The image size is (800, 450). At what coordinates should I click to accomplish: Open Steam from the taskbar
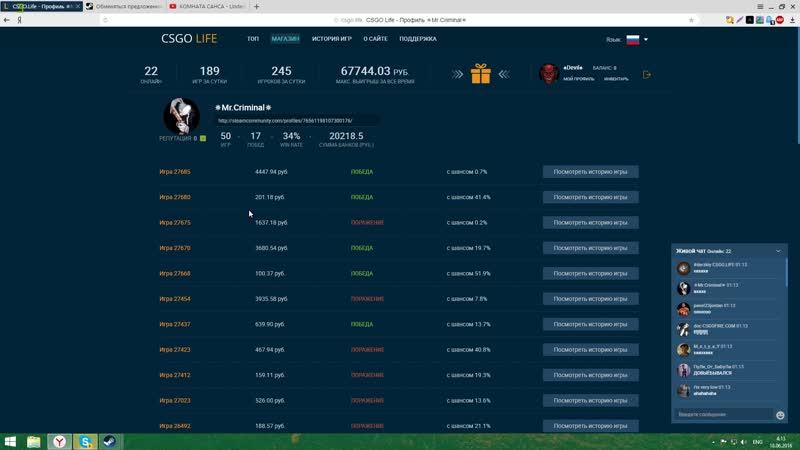(x=109, y=441)
